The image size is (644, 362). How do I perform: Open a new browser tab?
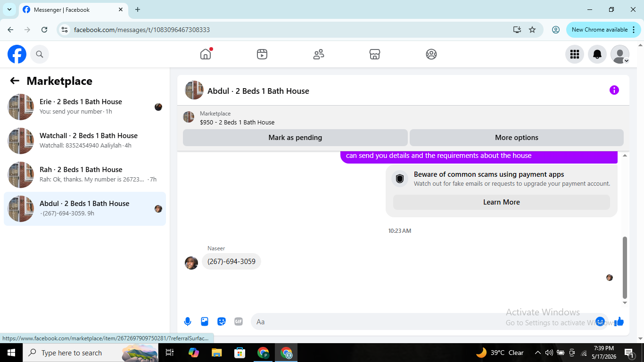(138, 9)
